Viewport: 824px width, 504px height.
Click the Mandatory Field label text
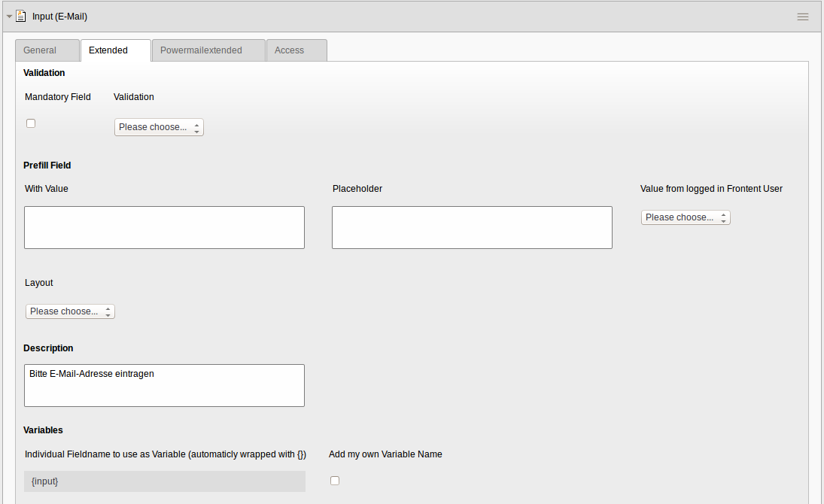click(x=58, y=97)
